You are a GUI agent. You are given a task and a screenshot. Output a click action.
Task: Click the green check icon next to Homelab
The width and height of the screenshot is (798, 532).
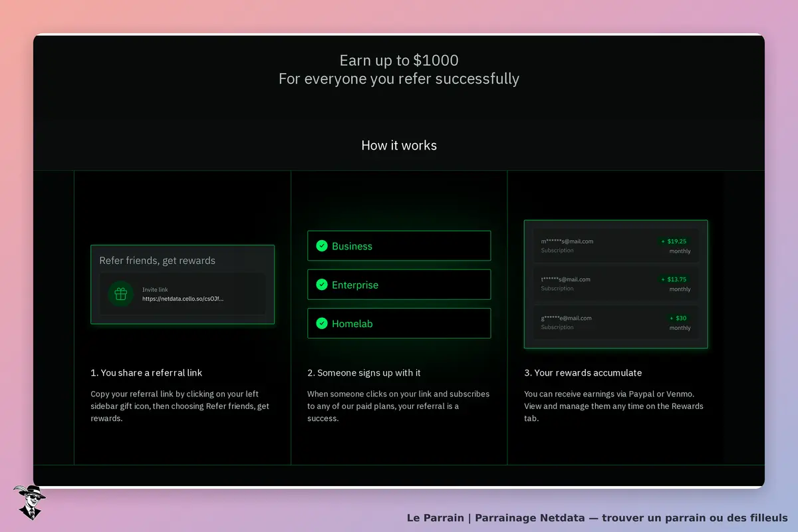[322, 324]
